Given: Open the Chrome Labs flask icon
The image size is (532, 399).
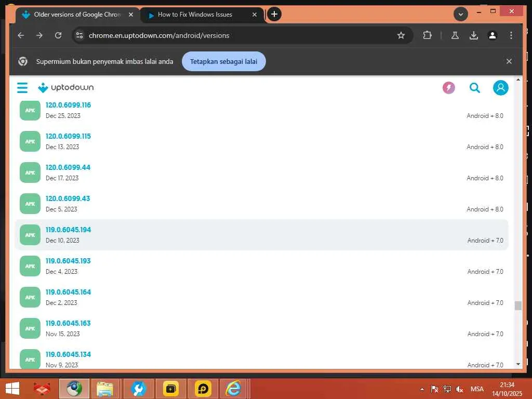Looking at the screenshot, I should pos(455,35).
